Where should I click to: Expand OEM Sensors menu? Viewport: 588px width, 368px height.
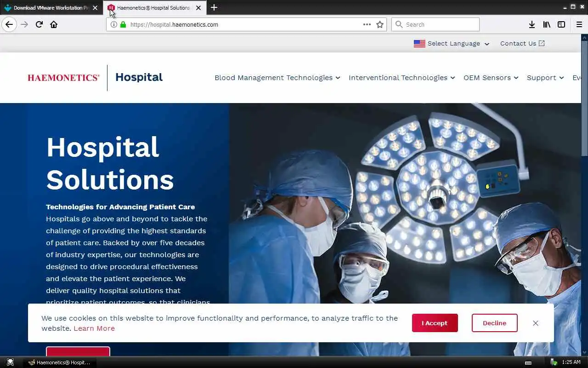click(x=491, y=78)
